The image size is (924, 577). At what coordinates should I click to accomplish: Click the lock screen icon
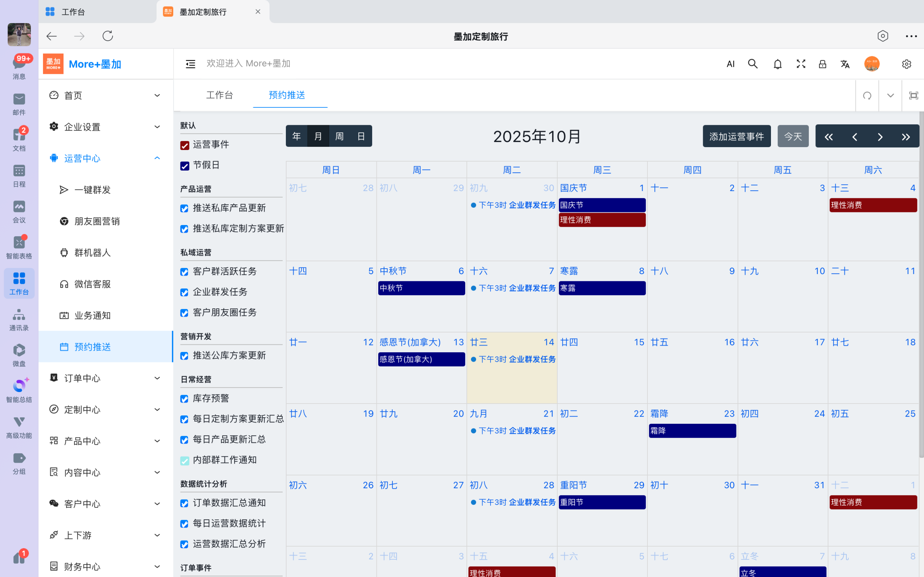[x=823, y=64]
